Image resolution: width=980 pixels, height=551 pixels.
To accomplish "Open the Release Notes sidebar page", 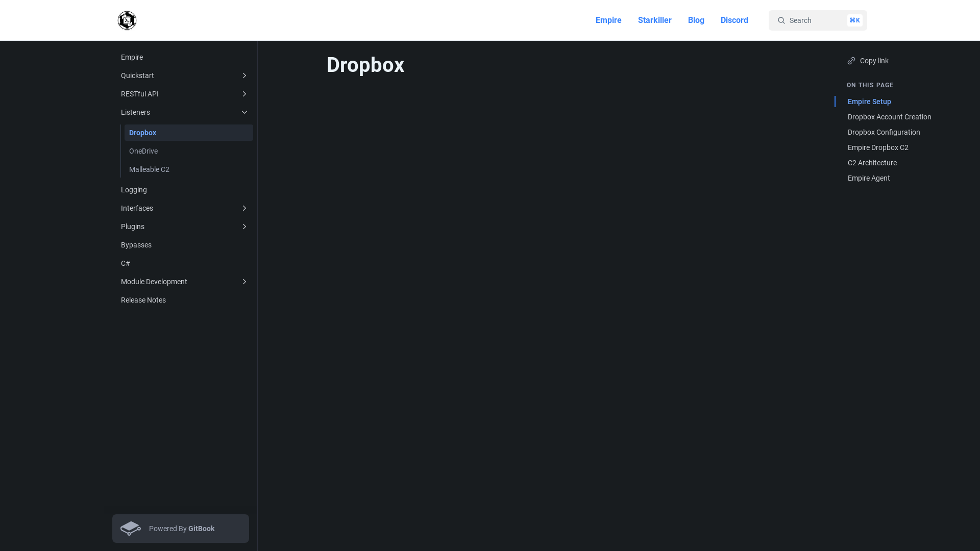I will (x=185, y=300).
